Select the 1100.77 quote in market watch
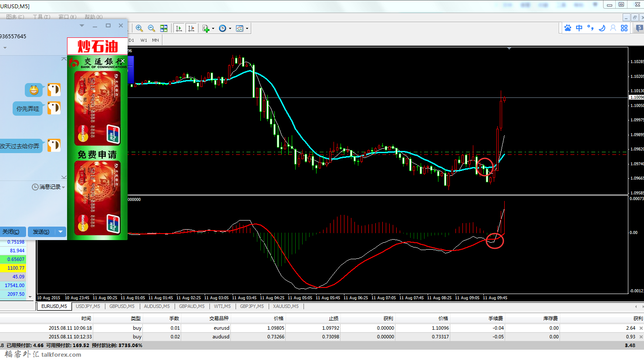 click(13, 268)
